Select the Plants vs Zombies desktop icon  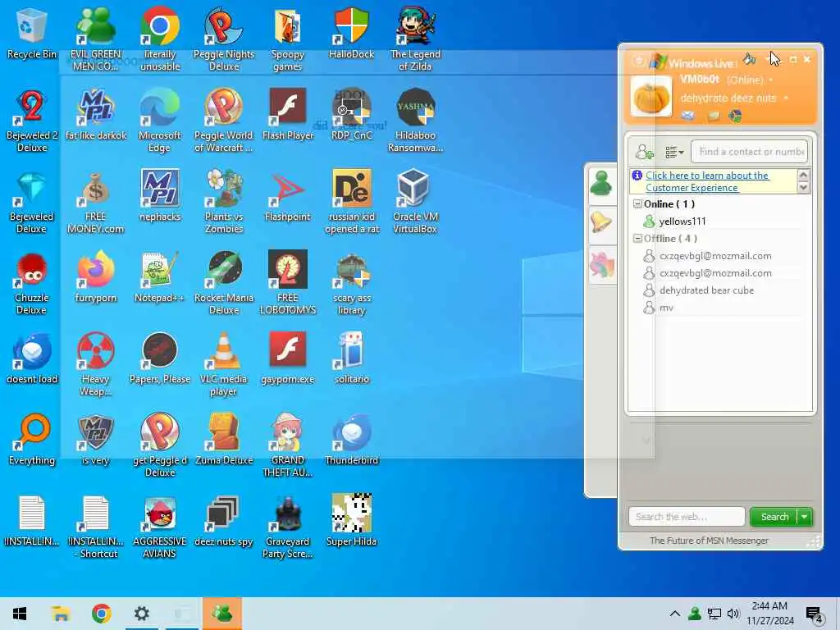(x=223, y=202)
